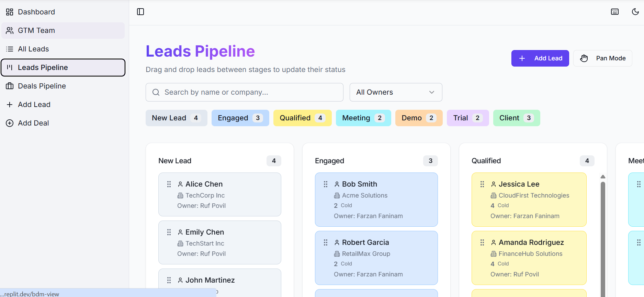Open Dashboard from sidebar
This screenshot has width=644, height=297.
(x=63, y=12)
